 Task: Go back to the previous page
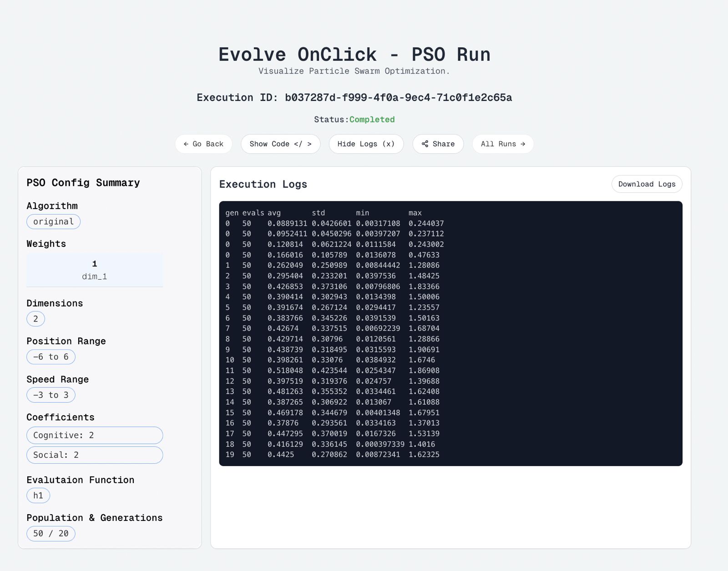[203, 144]
